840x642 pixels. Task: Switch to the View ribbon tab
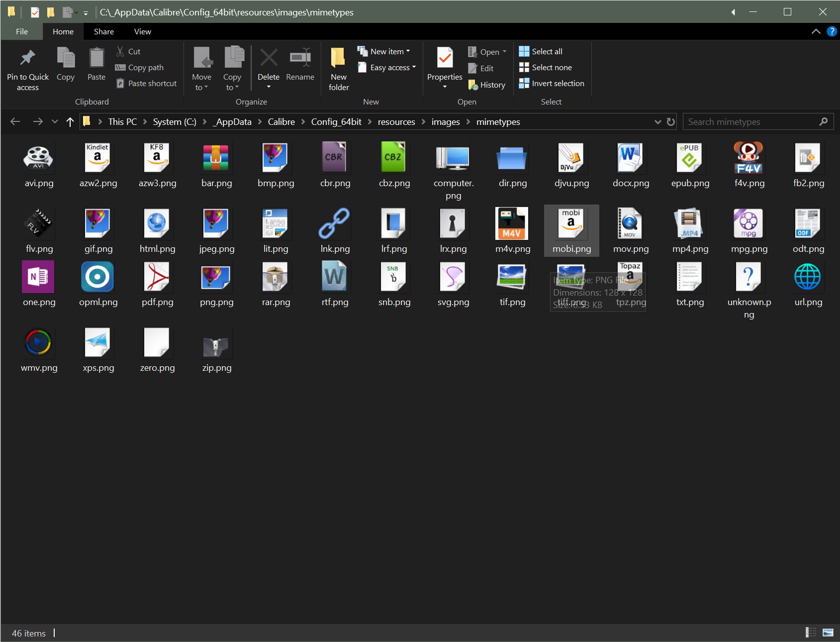point(142,31)
